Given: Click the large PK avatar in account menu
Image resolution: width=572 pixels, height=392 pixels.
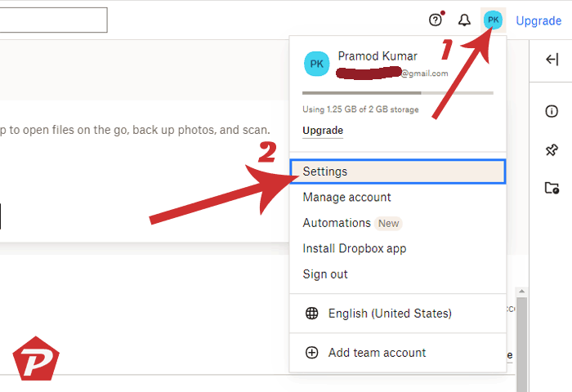Looking at the screenshot, I should (316, 64).
